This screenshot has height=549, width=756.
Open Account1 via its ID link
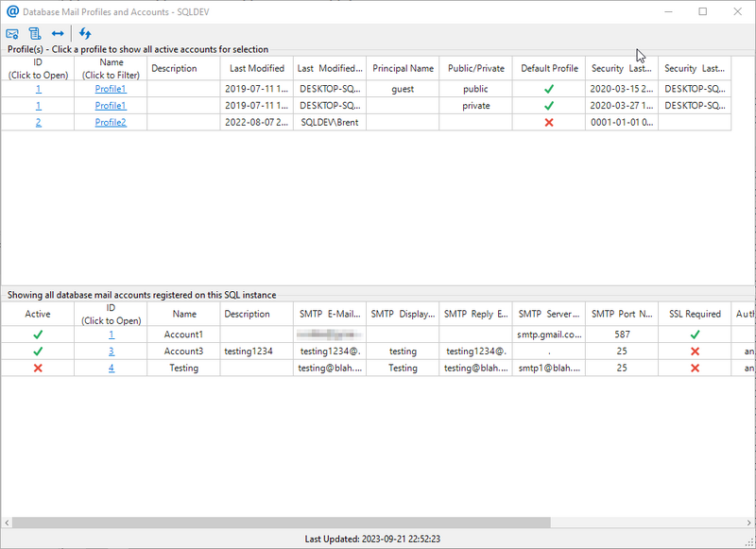coord(111,335)
